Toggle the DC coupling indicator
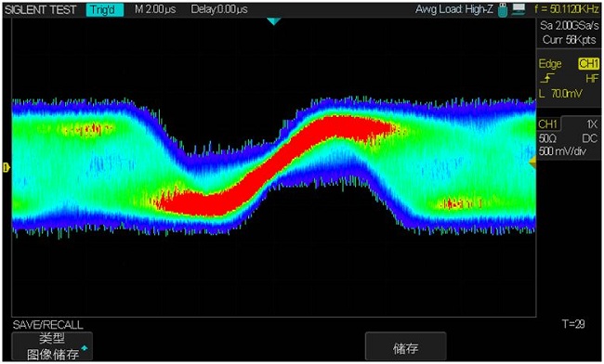The height and width of the screenshot is (364, 604). 590,138
